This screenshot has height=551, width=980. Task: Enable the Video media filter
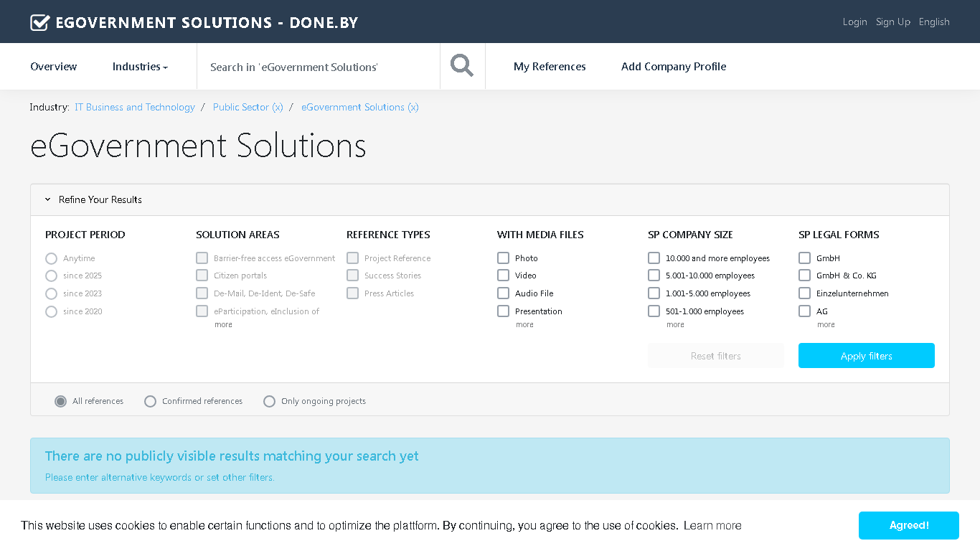click(x=503, y=275)
